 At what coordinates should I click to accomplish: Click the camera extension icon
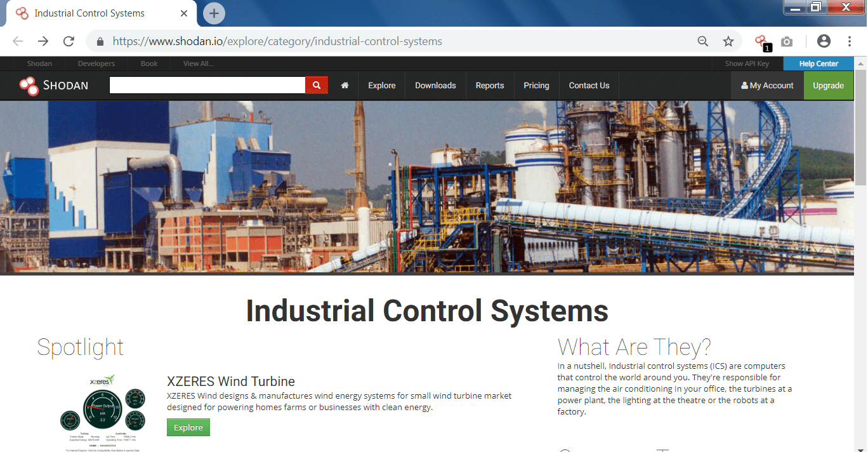point(787,42)
